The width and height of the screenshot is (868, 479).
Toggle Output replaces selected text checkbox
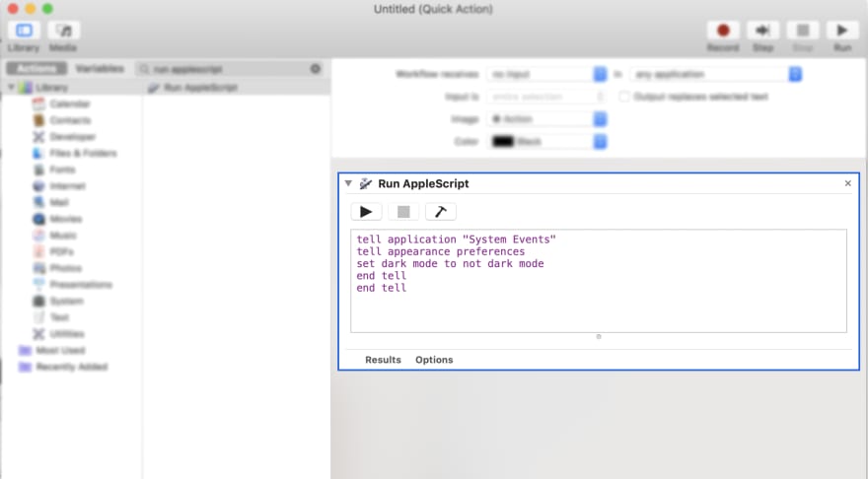click(x=623, y=97)
